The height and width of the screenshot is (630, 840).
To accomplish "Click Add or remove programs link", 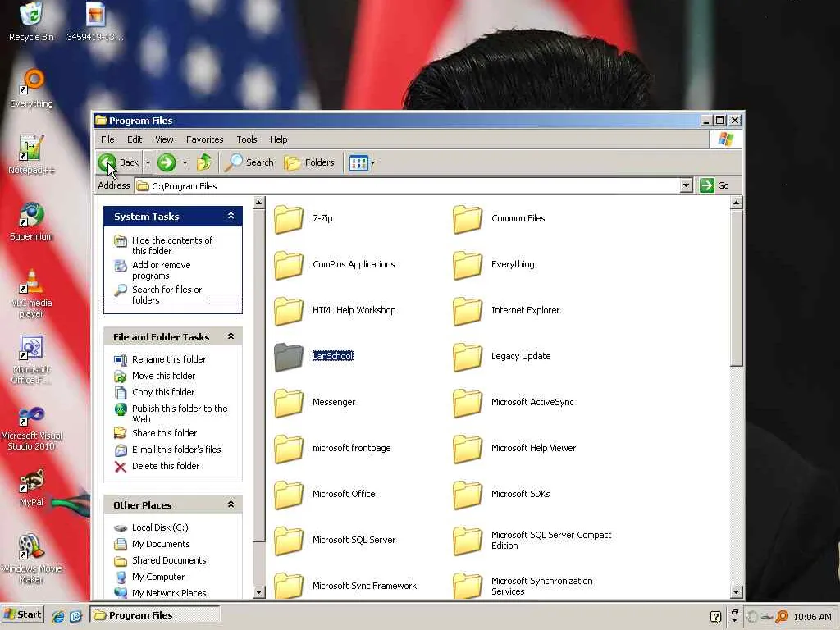I will coord(162,270).
